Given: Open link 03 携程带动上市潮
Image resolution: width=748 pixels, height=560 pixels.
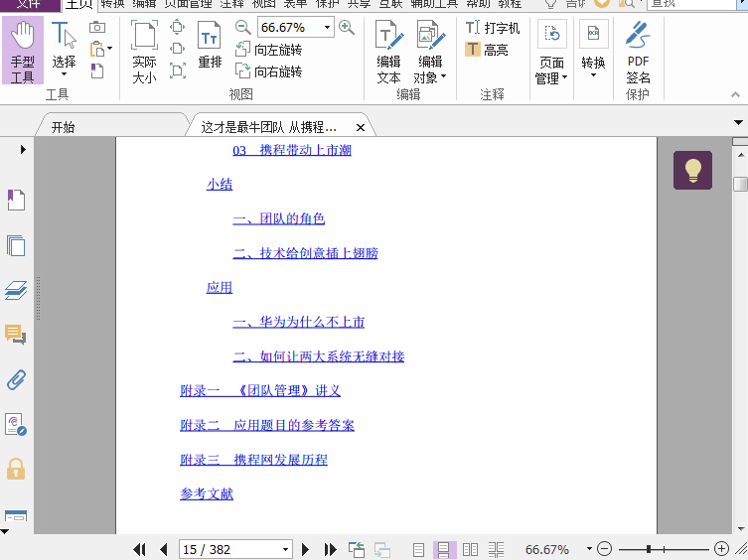Looking at the screenshot, I should tap(292, 150).
